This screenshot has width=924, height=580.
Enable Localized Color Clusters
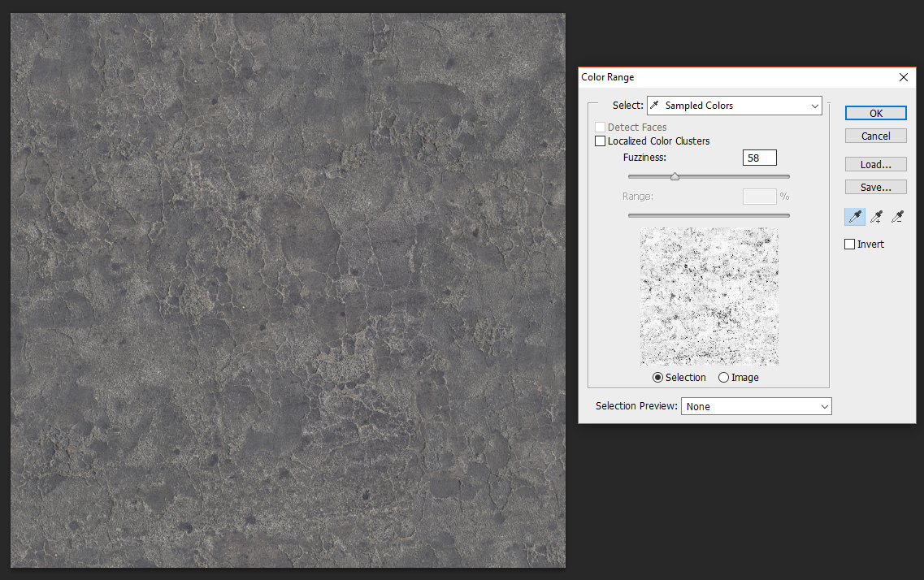[601, 140]
